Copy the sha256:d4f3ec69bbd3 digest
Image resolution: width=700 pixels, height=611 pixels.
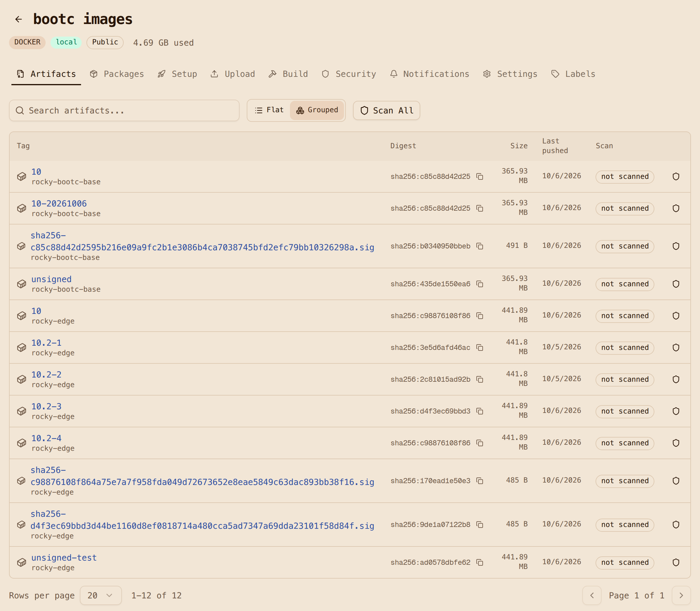[x=480, y=411]
